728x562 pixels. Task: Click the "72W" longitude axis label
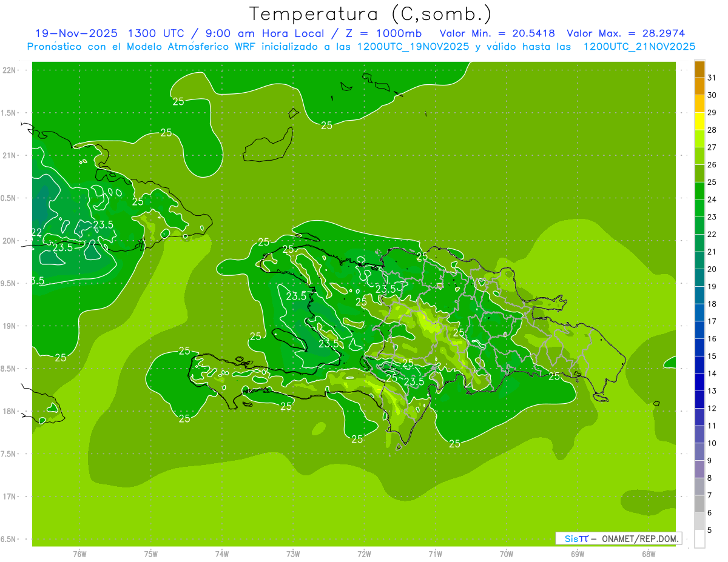coord(364,554)
